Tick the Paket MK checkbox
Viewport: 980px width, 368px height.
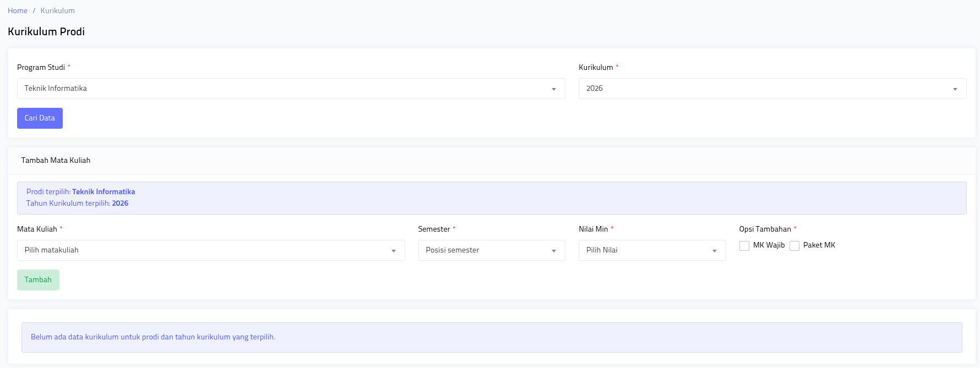point(794,246)
